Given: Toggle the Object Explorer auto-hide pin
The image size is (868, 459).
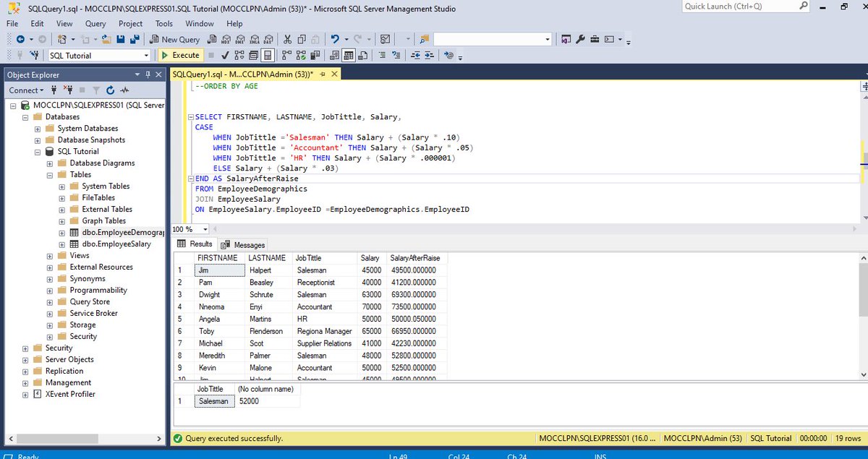Looking at the screenshot, I should click(148, 74).
